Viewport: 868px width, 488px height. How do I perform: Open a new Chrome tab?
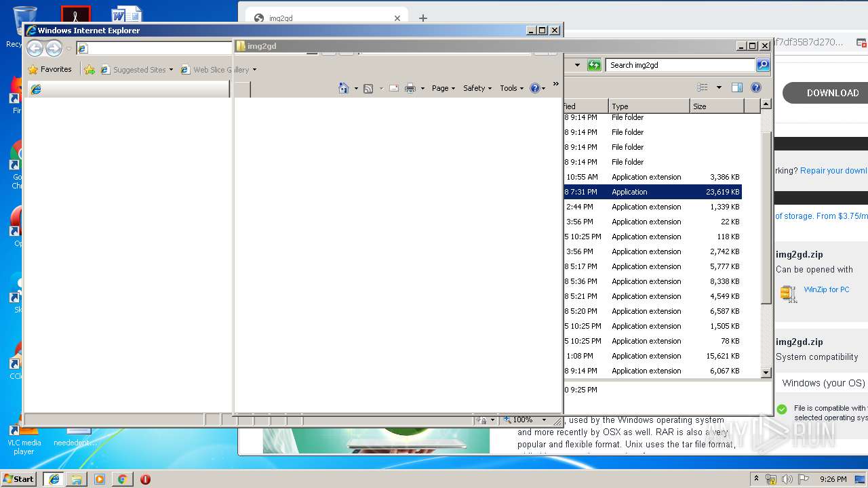point(423,18)
